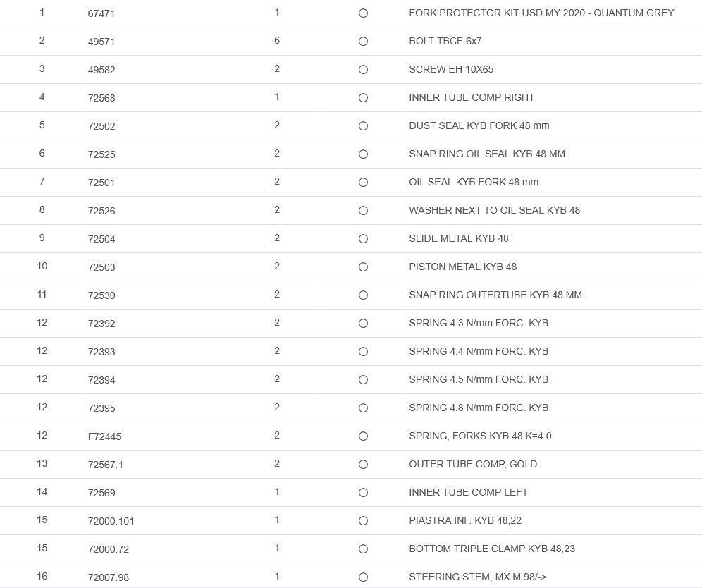Select radio button for Fork Protector Kit
This screenshot has height=588, width=702.
[363, 13]
